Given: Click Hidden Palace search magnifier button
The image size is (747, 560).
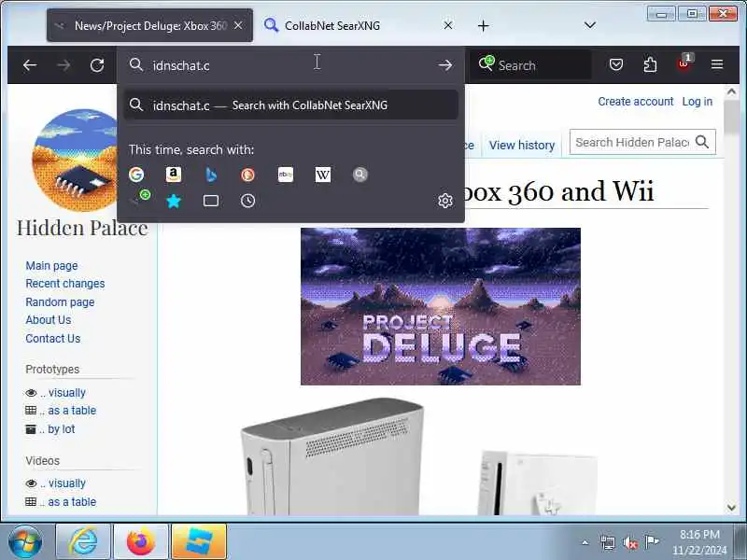Looking at the screenshot, I should click(x=702, y=142).
